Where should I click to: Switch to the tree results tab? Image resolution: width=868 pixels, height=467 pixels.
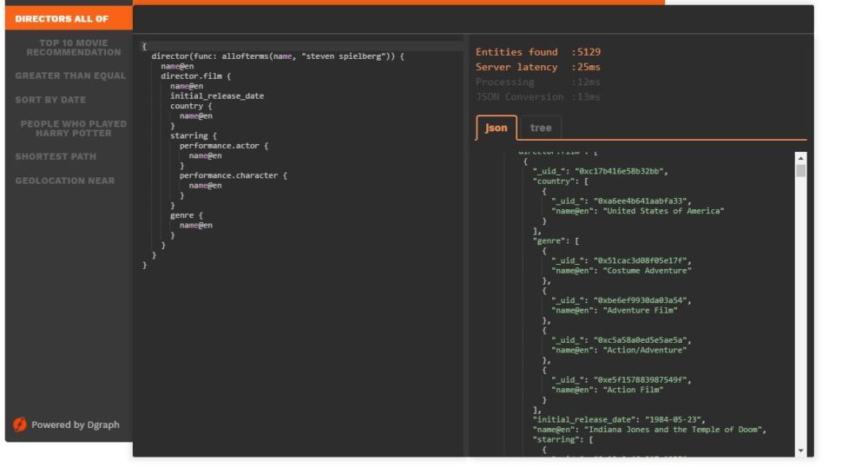tap(541, 128)
